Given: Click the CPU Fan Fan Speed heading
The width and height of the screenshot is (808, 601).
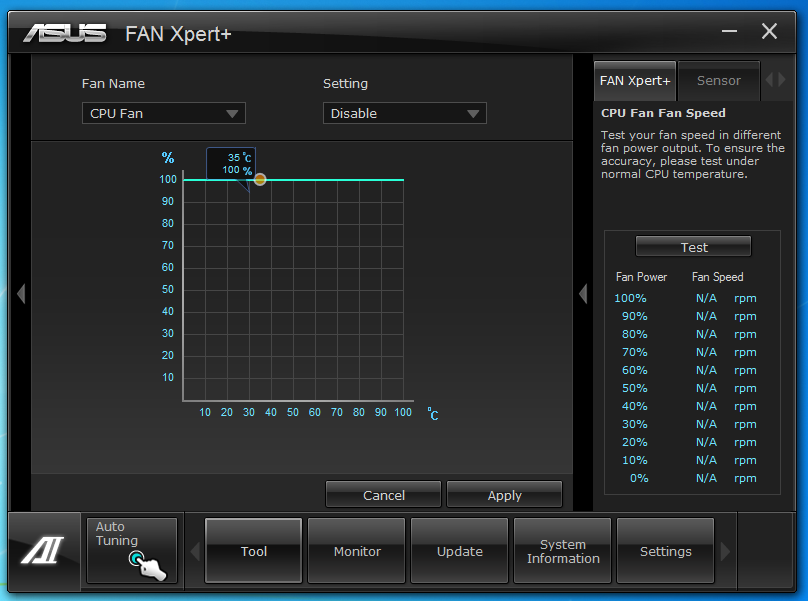Looking at the screenshot, I should click(663, 113).
